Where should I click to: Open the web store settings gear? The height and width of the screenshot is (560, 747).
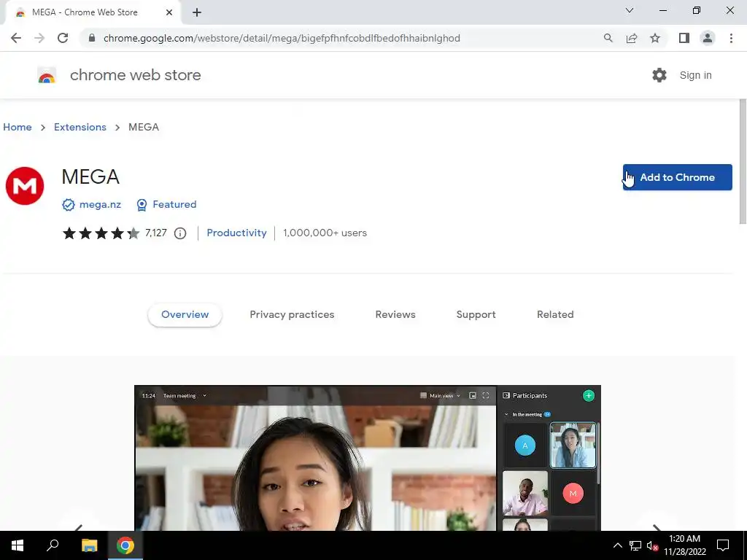[659, 75]
